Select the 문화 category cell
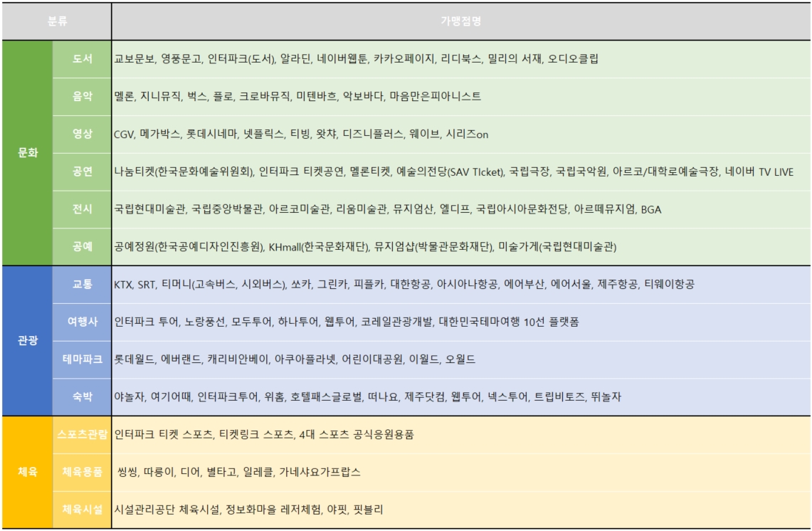This screenshot has width=812, height=531. pos(28,153)
